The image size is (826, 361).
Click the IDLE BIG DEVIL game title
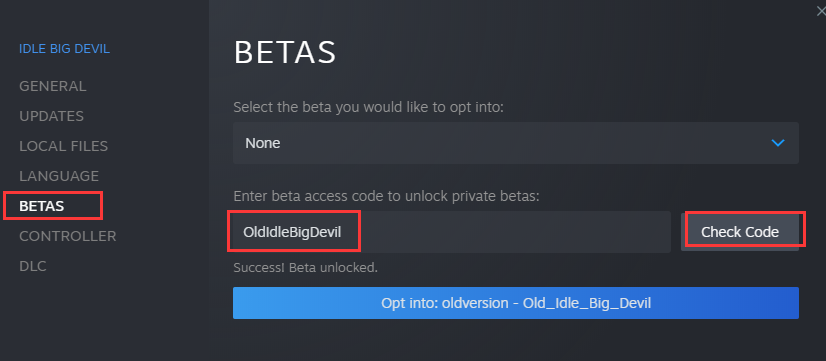pos(64,49)
